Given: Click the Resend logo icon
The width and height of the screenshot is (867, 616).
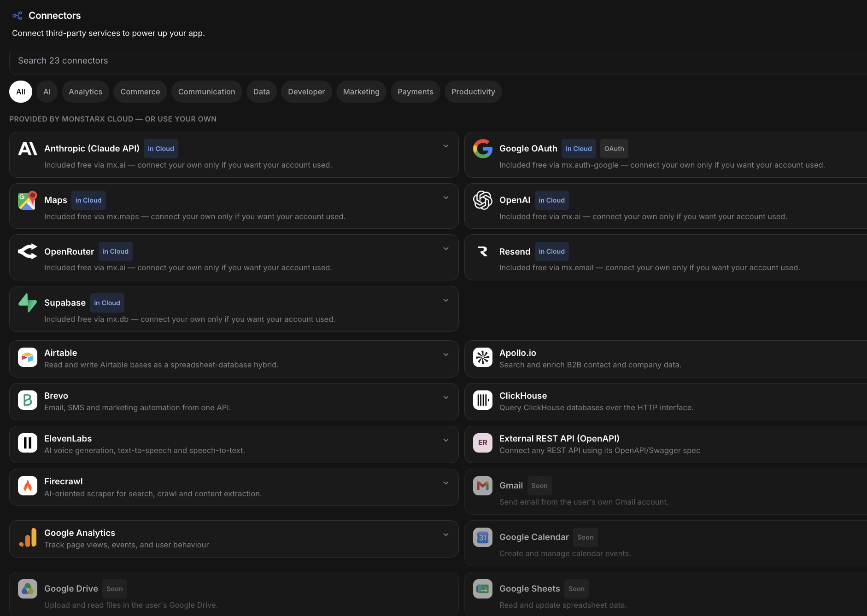Looking at the screenshot, I should [x=483, y=251].
